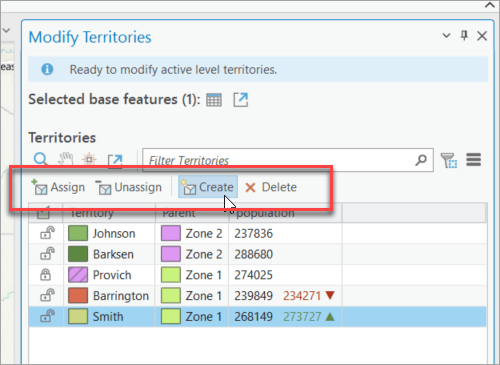Collapse ribbon with top-right up chevron

[x=490, y=5]
